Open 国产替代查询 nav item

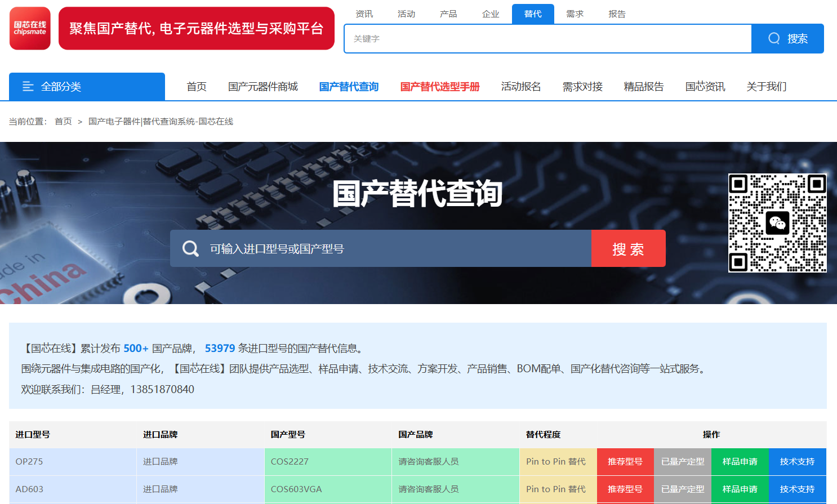pos(349,86)
